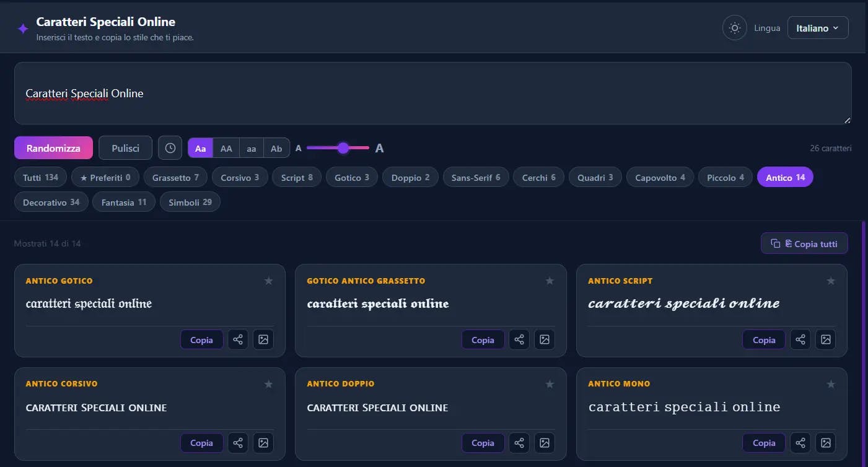
Task: Select the lowercase aa mode
Action: 252,149
